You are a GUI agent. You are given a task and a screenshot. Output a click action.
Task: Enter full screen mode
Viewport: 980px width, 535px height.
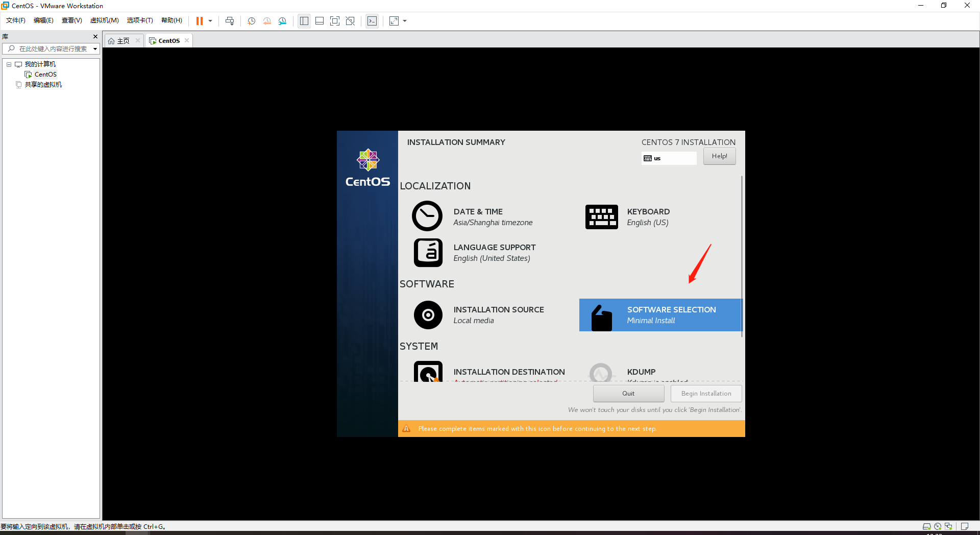[335, 21]
